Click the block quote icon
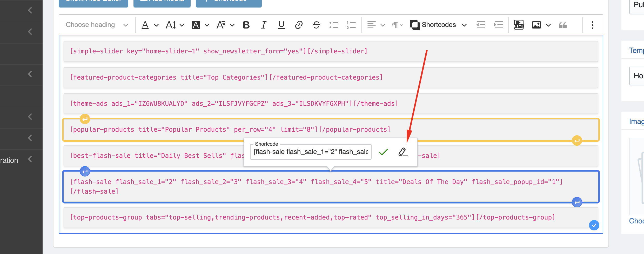This screenshot has width=644, height=254. [563, 25]
